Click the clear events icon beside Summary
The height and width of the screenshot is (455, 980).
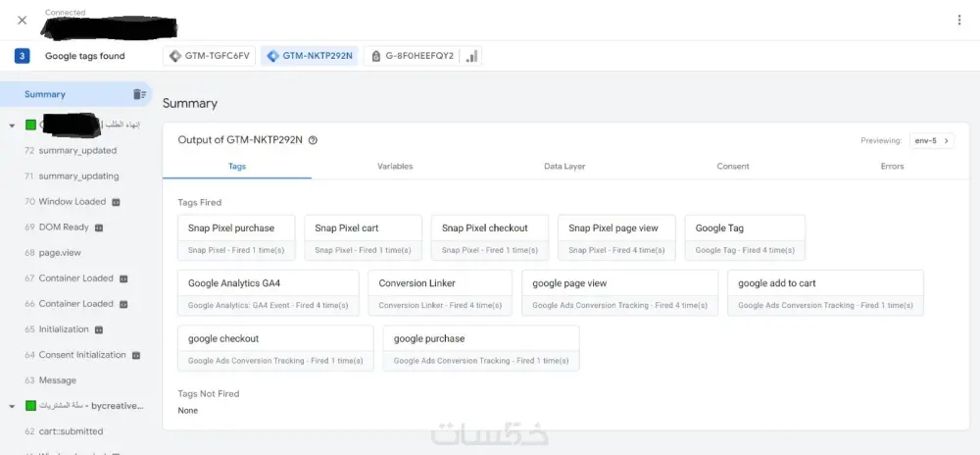(x=139, y=94)
